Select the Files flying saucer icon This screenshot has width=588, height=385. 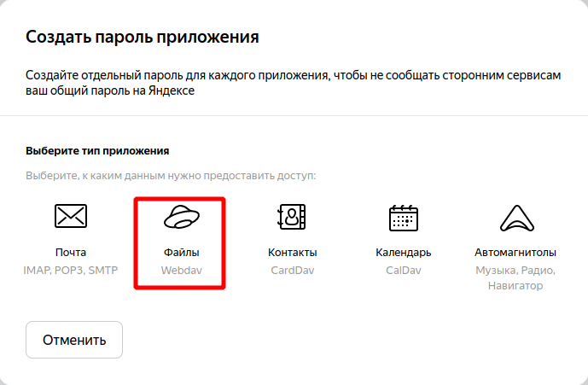click(181, 218)
